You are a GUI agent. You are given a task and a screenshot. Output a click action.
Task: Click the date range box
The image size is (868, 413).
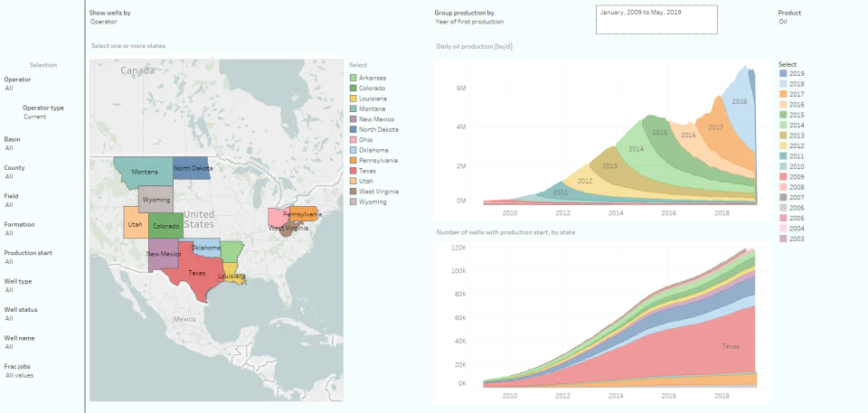point(656,19)
